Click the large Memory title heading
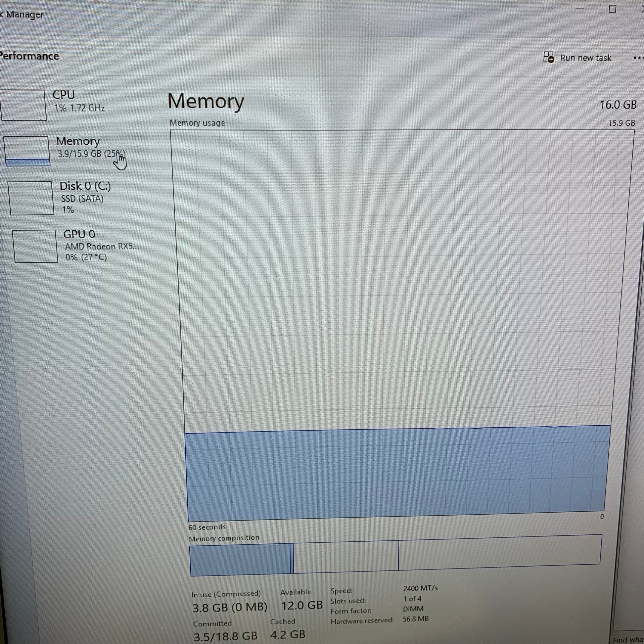The width and height of the screenshot is (644, 644). [x=206, y=101]
